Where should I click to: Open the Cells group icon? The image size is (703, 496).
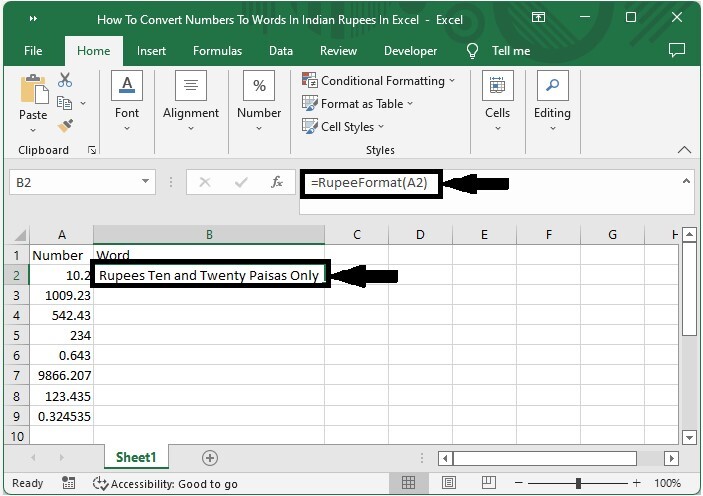point(497,85)
